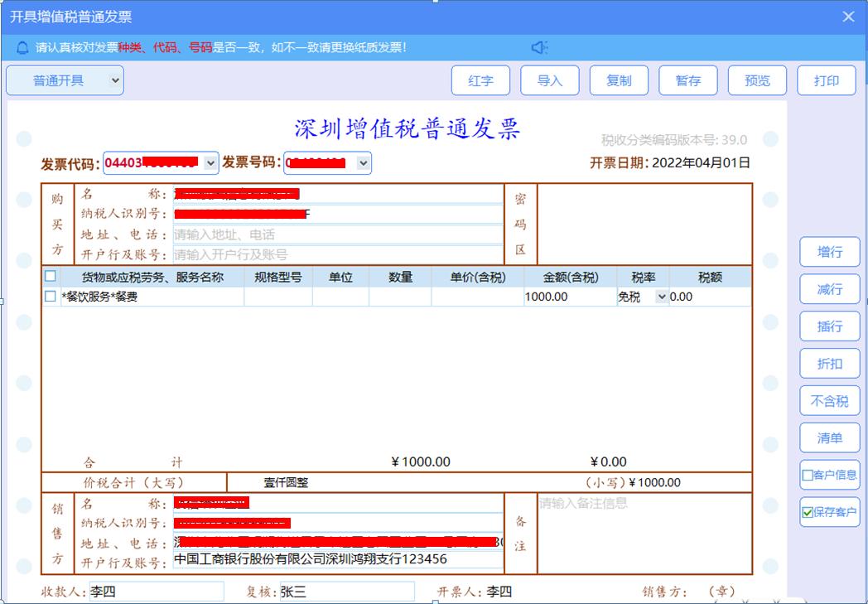
Task: Click the 复制 copy button
Action: (x=619, y=80)
